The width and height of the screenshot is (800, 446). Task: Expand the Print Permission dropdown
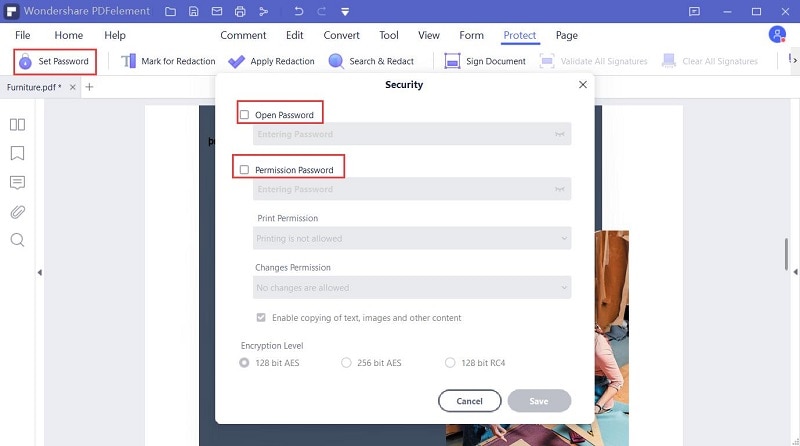[x=412, y=239]
